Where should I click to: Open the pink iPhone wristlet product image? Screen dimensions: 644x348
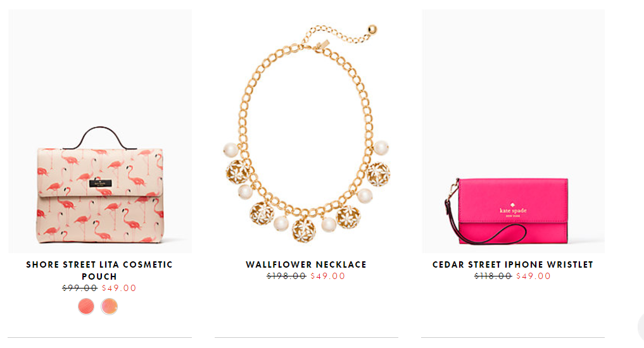(513, 132)
